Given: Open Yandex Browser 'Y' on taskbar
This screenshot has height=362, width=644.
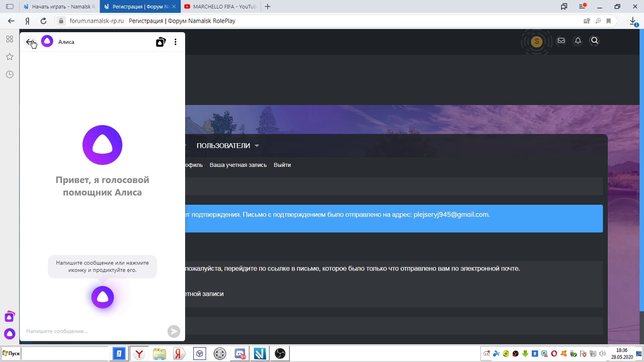Looking at the screenshot, I should click(139, 354).
